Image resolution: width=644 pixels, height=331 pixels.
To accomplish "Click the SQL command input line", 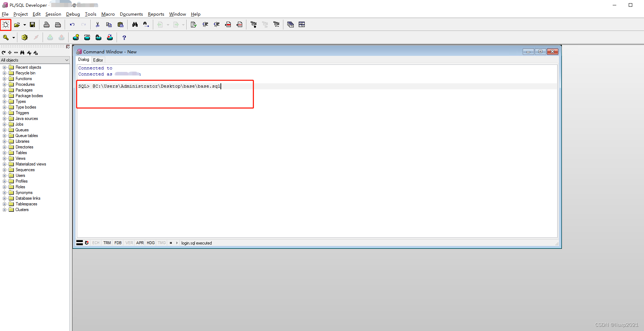I will tap(317, 86).
